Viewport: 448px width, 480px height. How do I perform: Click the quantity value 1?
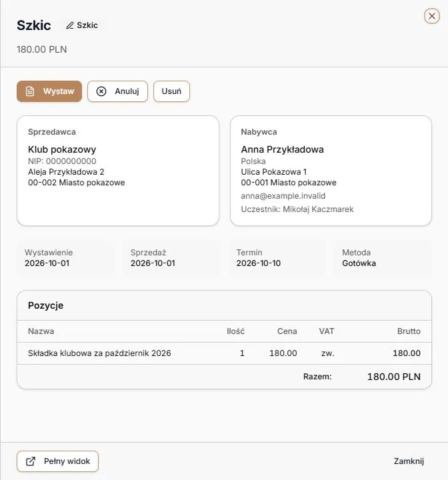pos(242,353)
